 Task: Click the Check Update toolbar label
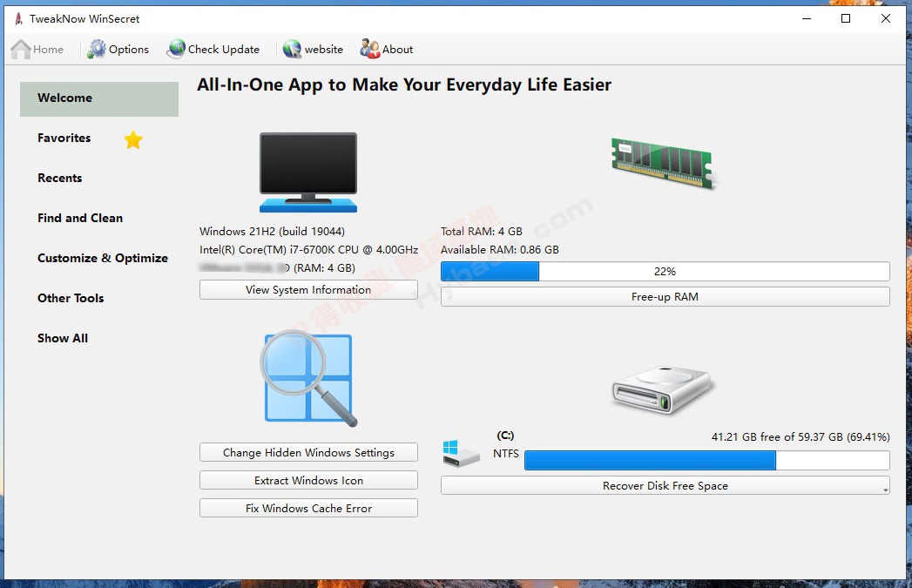223,50
